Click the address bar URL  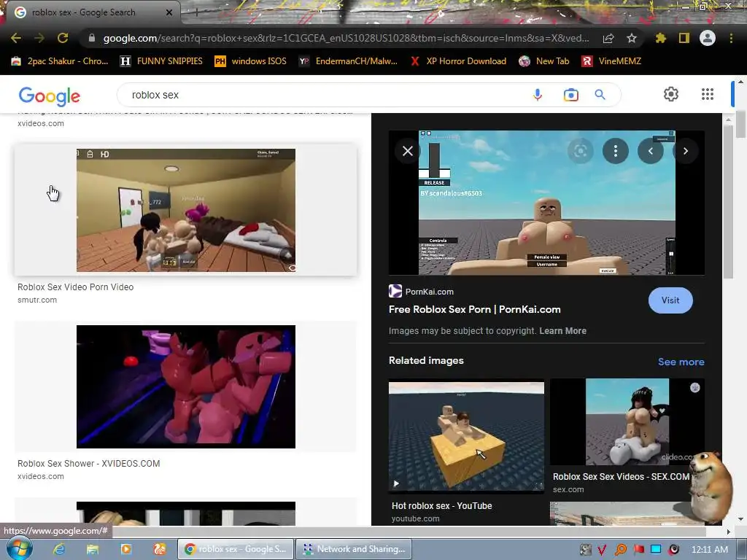[x=346, y=38]
